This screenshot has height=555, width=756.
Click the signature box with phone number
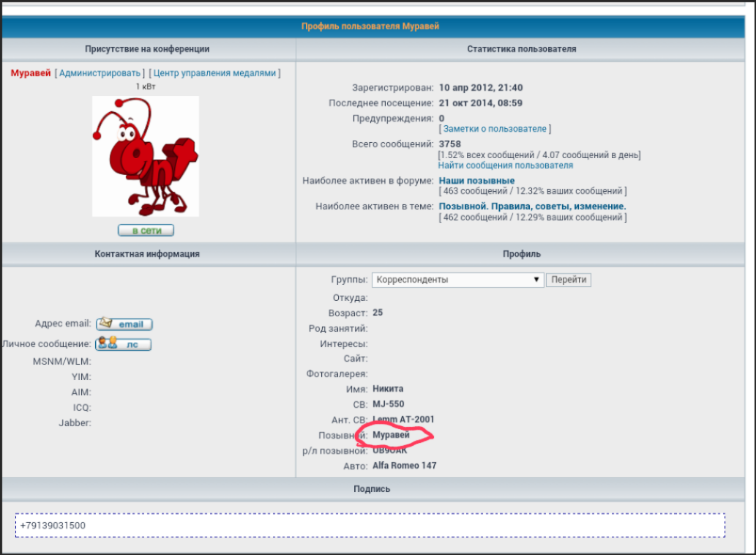(x=370, y=526)
